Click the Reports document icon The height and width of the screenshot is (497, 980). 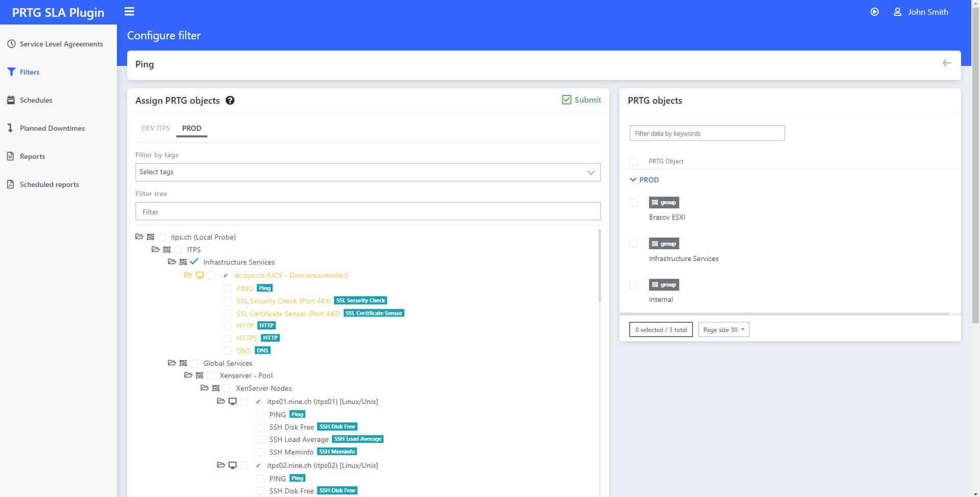pos(11,156)
